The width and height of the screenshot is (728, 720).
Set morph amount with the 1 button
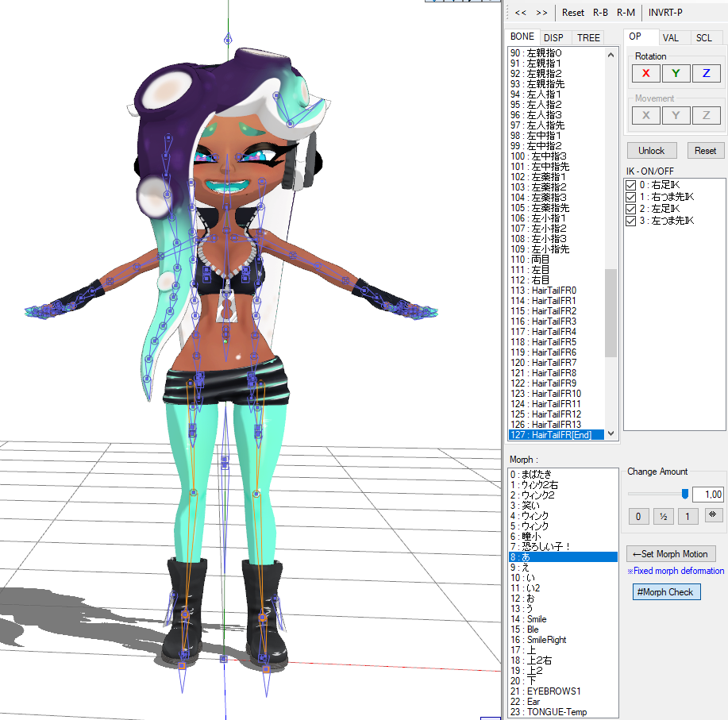click(x=688, y=516)
